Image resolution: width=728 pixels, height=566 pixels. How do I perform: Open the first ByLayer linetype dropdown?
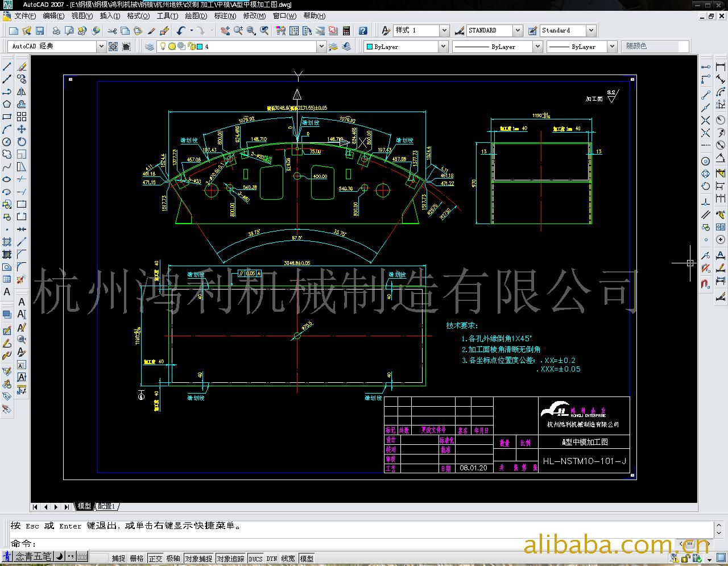click(537, 47)
